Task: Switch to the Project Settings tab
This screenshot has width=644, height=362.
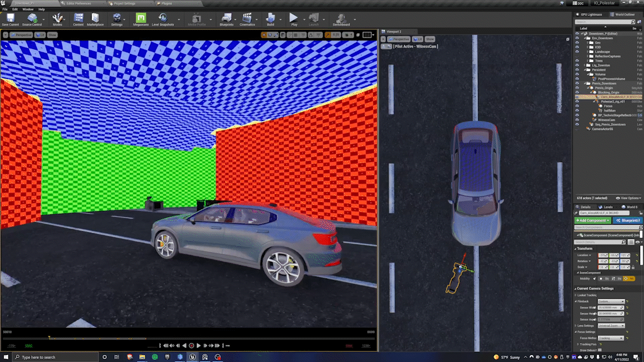Action: click(124, 3)
